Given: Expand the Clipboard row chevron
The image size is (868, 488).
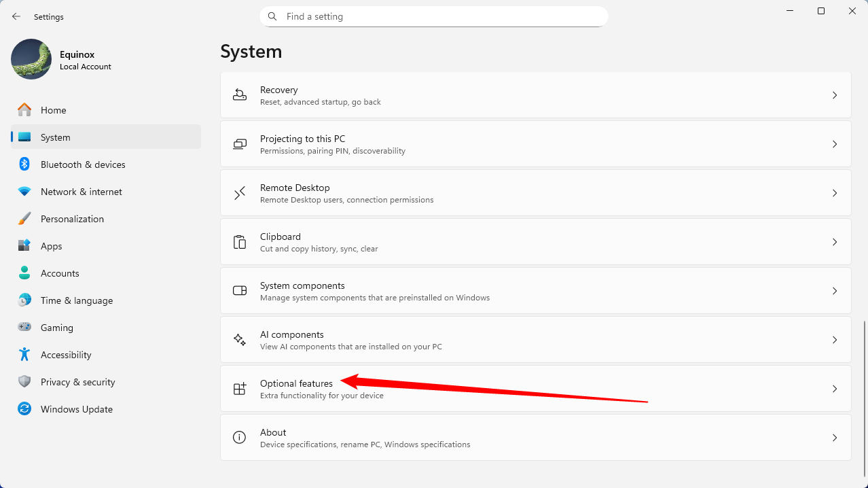Looking at the screenshot, I should [835, 242].
